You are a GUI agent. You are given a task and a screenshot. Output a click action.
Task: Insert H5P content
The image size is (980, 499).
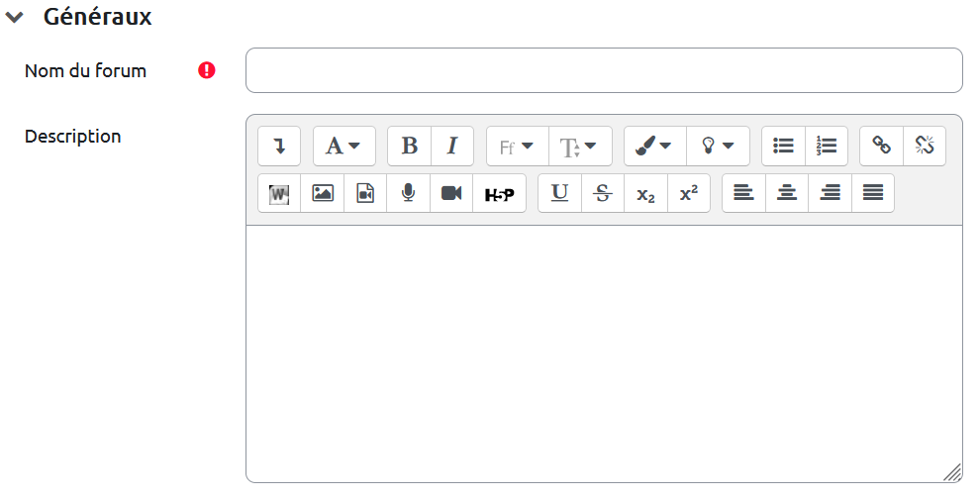499,194
